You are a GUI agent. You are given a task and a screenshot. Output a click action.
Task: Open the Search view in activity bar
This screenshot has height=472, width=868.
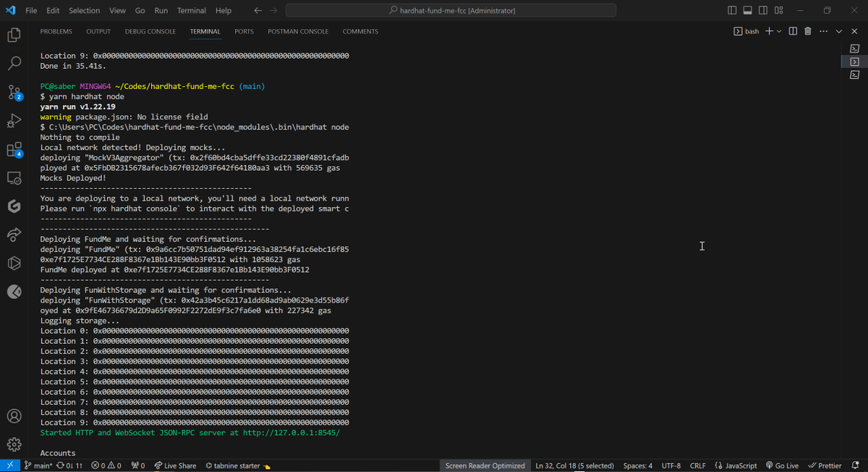[x=14, y=64]
